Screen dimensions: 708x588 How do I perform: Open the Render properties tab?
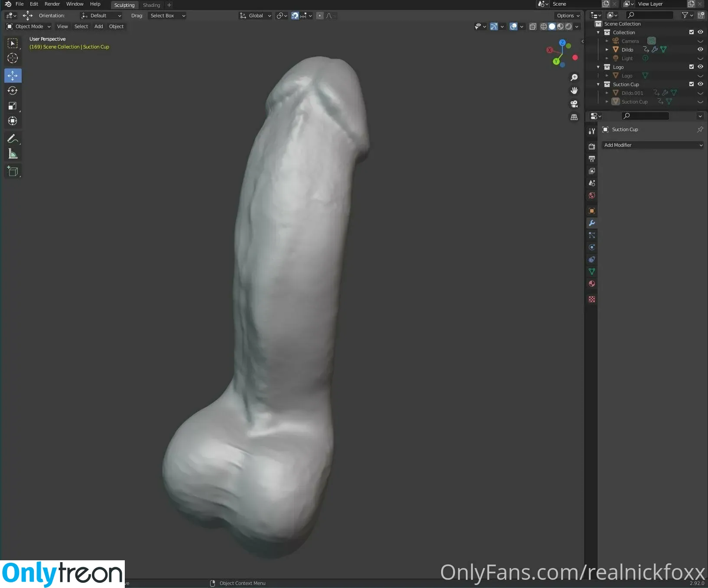591,146
